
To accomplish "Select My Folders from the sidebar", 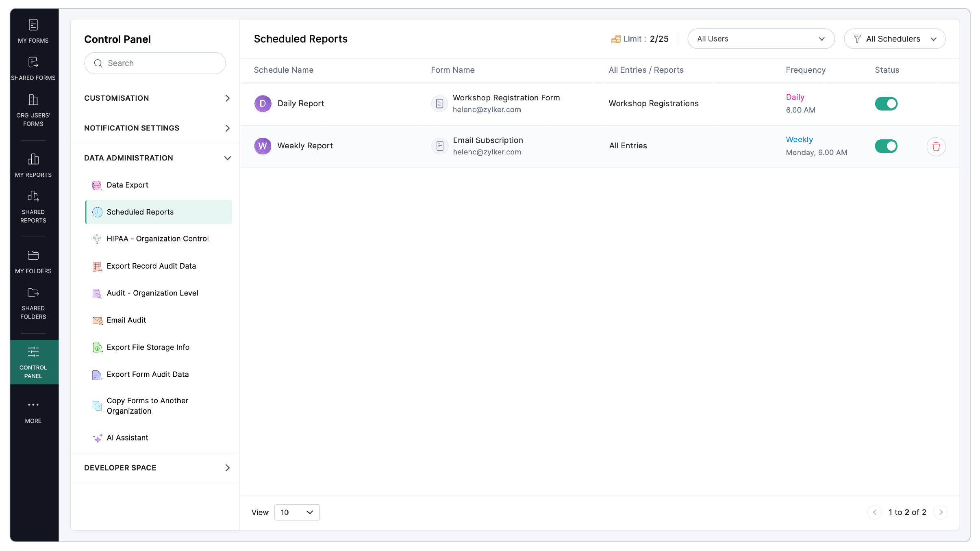I will point(33,260).
